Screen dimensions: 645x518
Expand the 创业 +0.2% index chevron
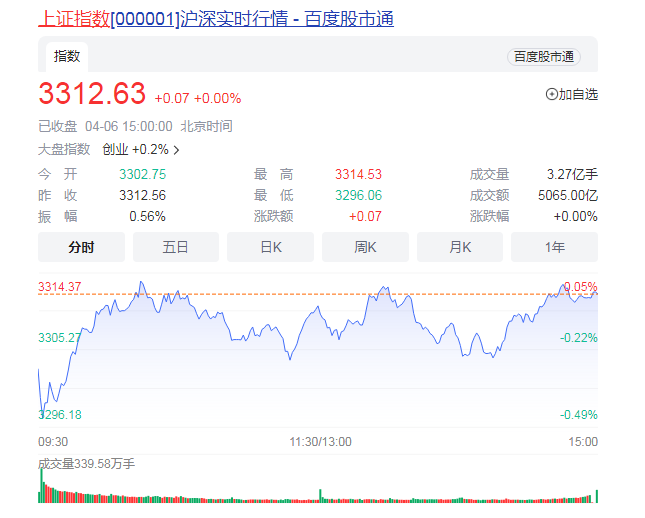177,150
